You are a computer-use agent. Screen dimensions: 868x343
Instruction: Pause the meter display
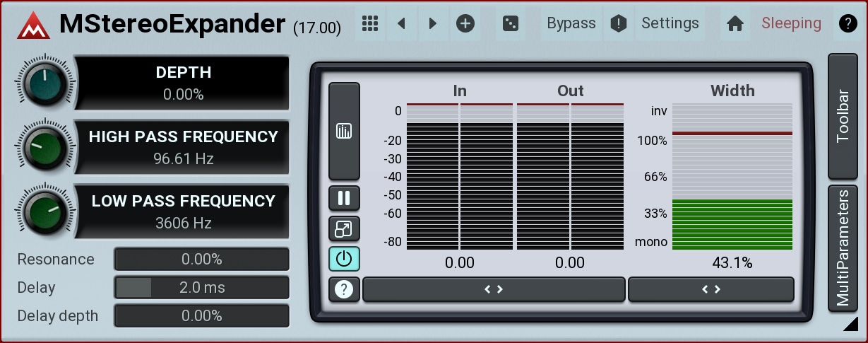point(344,198)
